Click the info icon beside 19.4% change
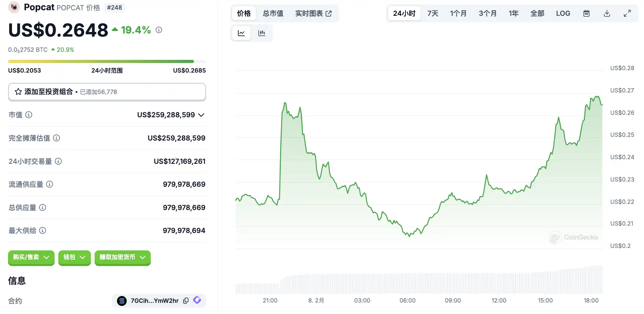Image resolution: width=644 pixels, height=314 pixels. (159, 30)
